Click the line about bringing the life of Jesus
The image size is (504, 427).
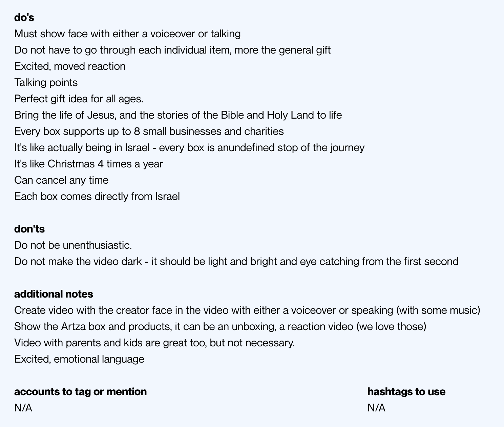tap(178, 115)
